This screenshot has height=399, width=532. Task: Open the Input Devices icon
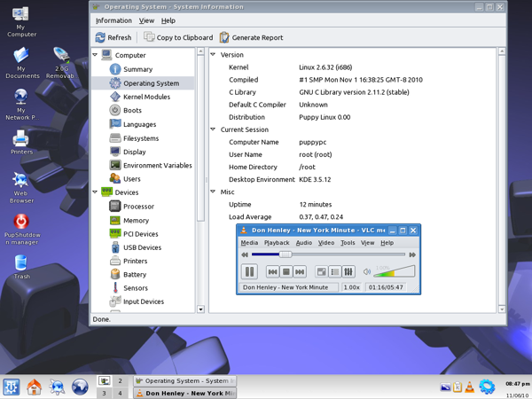(x=115, y=301)
